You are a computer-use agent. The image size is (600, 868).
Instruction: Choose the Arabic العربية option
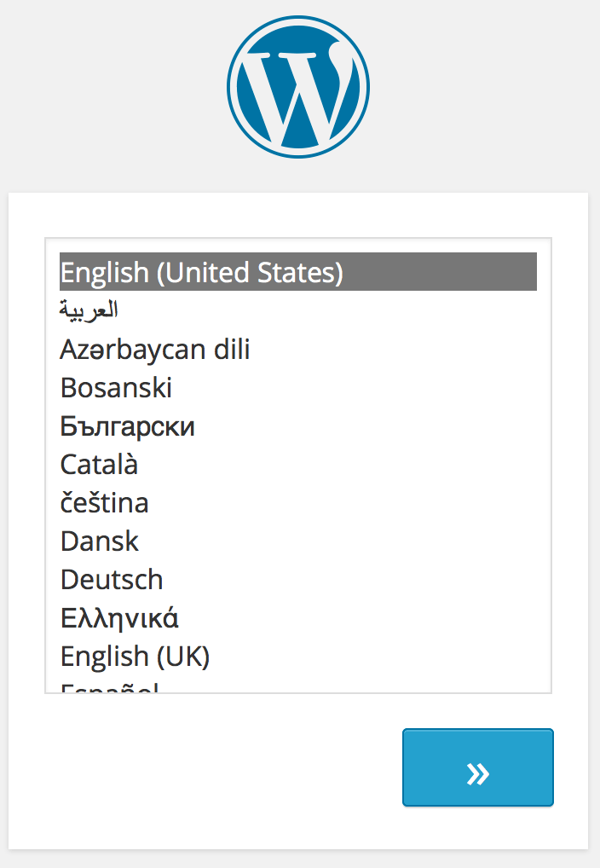point(89,310)
